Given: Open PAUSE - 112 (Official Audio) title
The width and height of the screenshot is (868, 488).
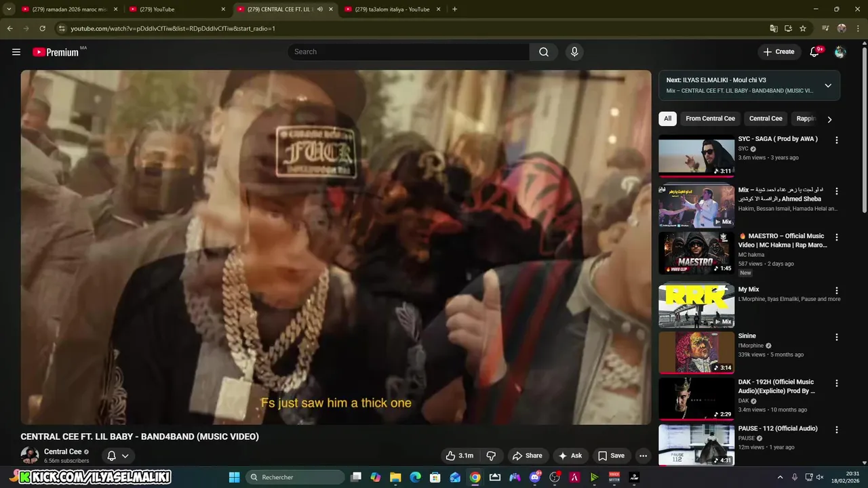Looking at the screenshot, I should (778, 428).
